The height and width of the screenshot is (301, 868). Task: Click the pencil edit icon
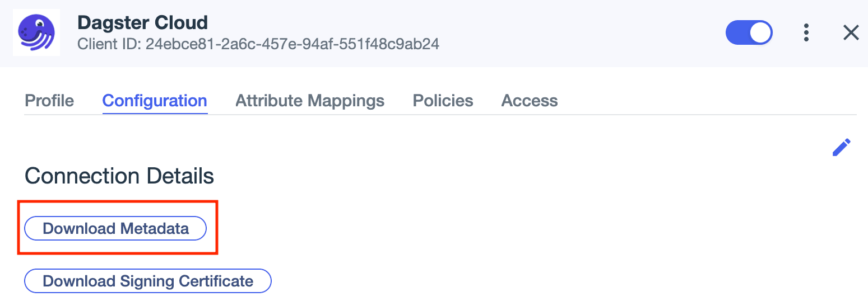click(841, 147)
